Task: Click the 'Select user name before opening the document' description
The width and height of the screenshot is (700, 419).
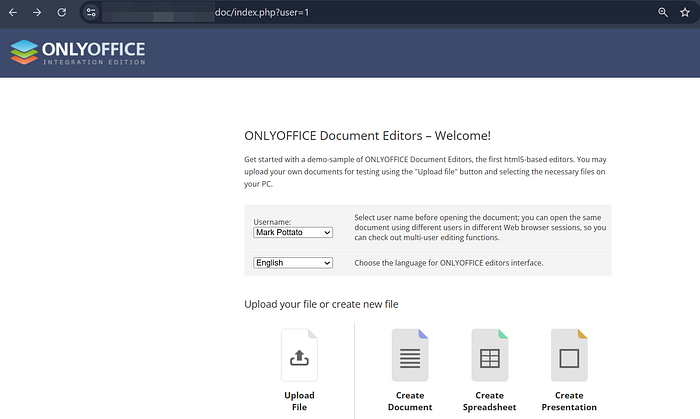Action: pos(480,228)
